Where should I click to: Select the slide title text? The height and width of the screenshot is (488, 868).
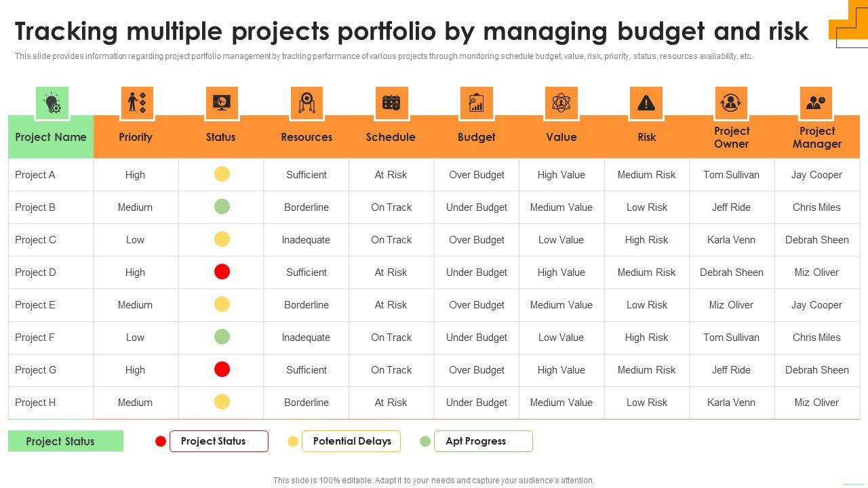[411, 32]
